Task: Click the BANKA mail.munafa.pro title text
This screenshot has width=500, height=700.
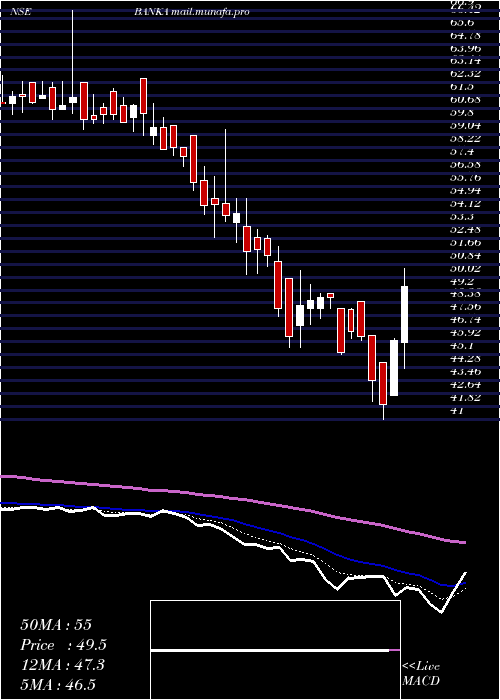Action: tap(192, 12)
